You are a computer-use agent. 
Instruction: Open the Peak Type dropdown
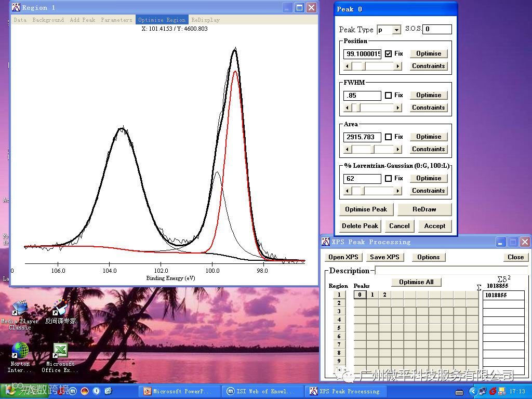pos(396,30)
